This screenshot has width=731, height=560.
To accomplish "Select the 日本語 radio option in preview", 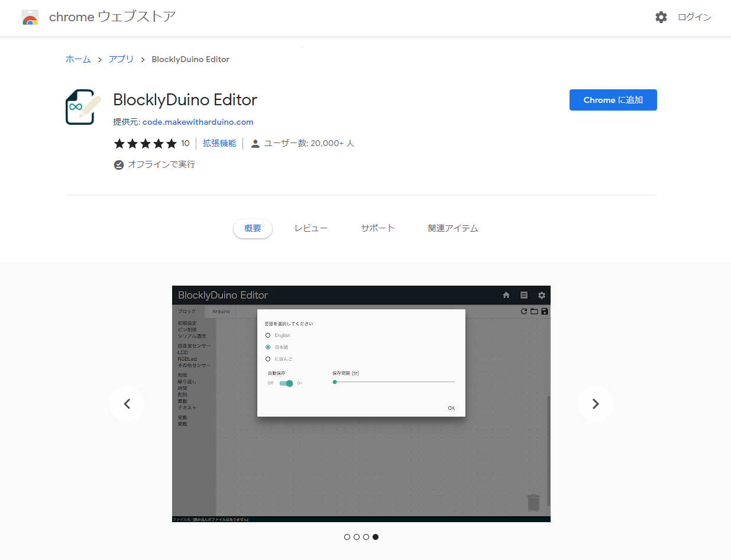I will point(268,347).
